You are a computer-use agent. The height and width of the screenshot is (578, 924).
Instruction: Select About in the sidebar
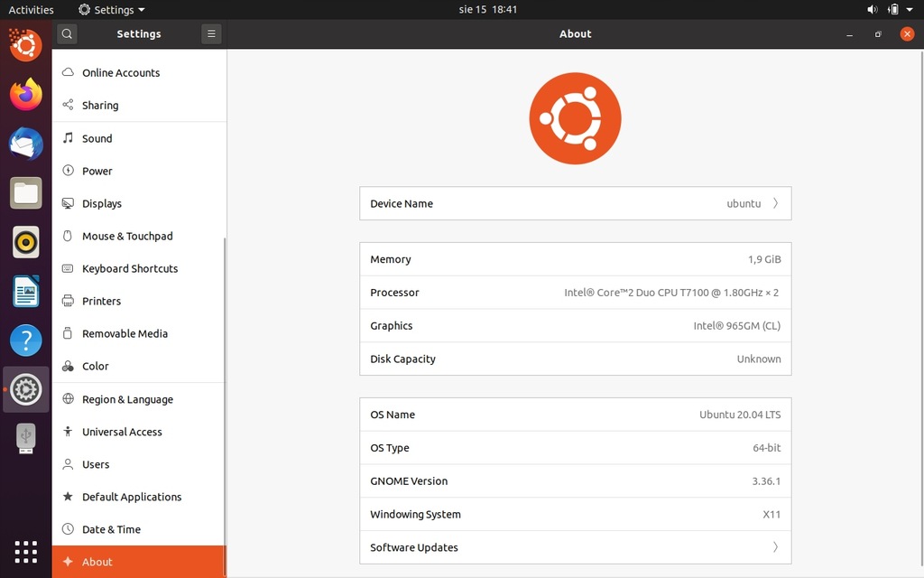[x=139, y=562]
